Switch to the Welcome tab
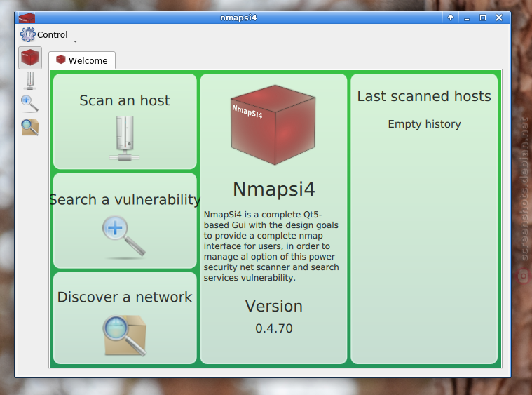This screenshot has height=395, width=532. click(x=82, y=60)
